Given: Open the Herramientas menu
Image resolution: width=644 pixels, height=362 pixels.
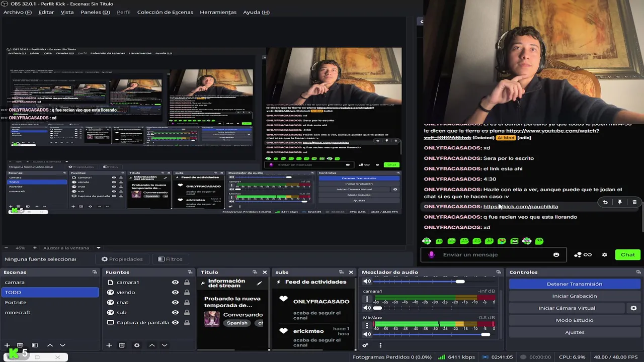Looking at the screenshot, I should (218, 12).
